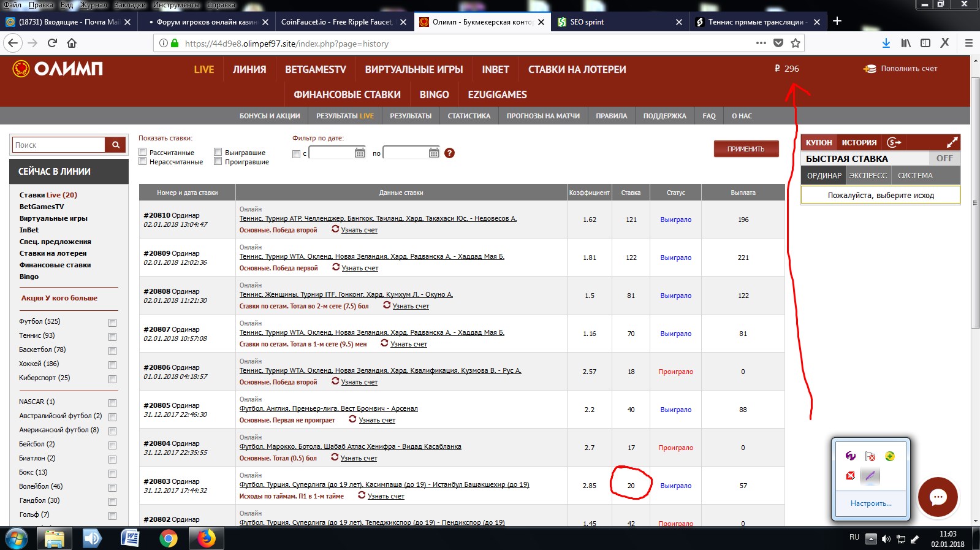Enable the date filter checkbox
The height and width of the screenshot is (550, 980).
click(x=297, y=154)
